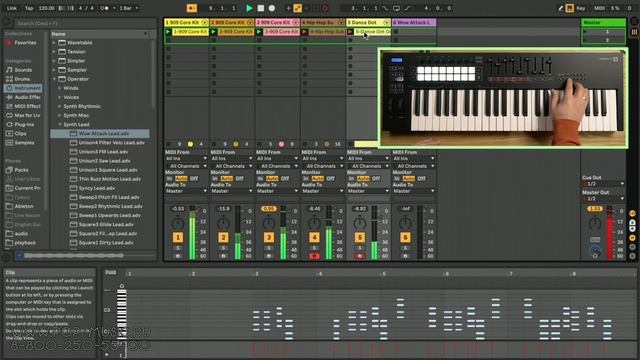640x360 pixels.
Task: Expand the Sampler device folder
Action: 54,70
